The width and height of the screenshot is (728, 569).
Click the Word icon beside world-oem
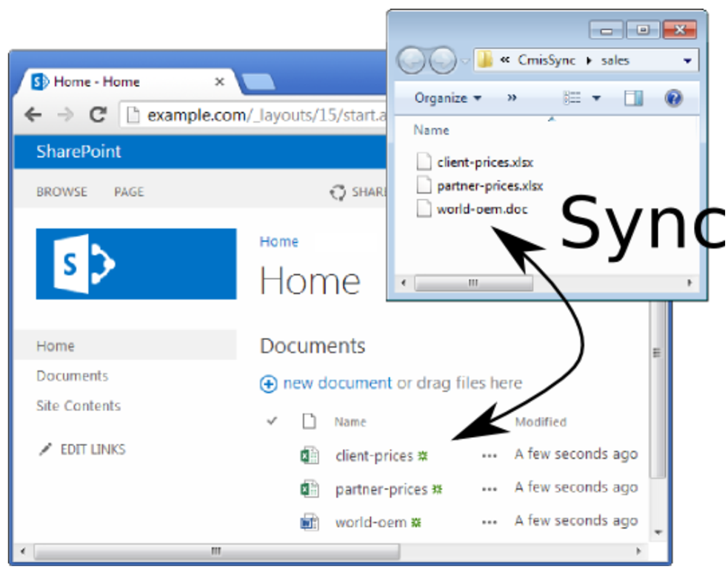pos(309,522)
